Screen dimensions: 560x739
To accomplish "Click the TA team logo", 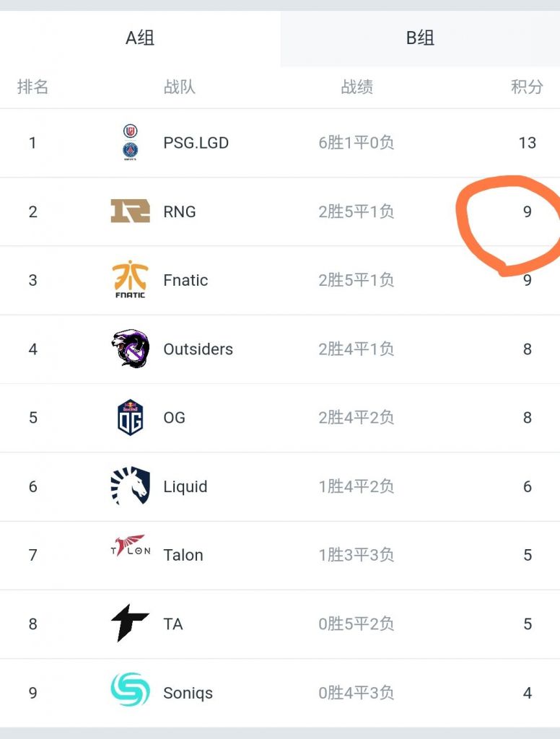I will (x=130, y=624).
